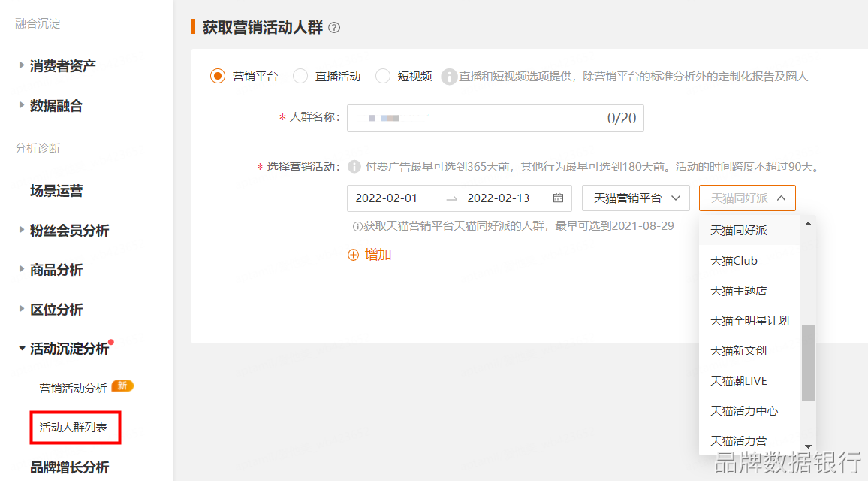
Task: Open the 天猫营销平台 dropdown
Action: (x=635, y=198)
